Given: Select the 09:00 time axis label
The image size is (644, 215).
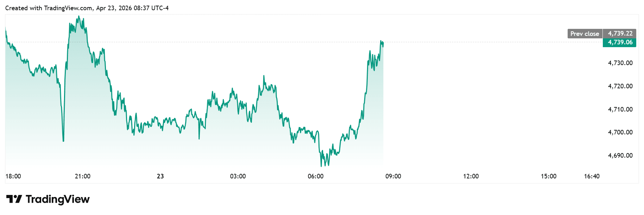Looking at the screenshot, I should pos(393,176).
